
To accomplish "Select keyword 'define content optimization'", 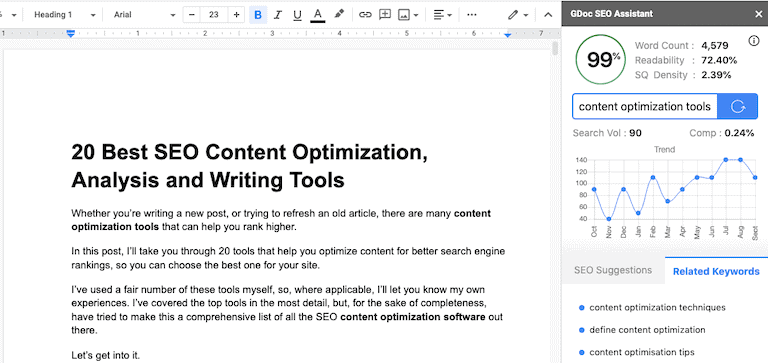I will [x=647, y=330].
